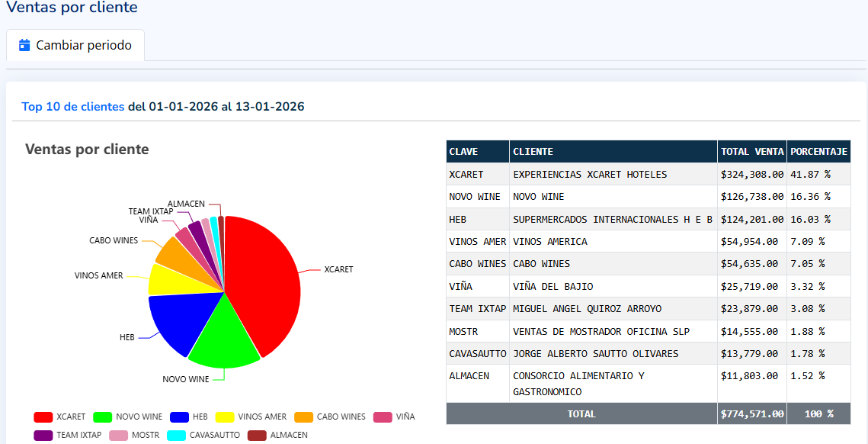Toggle the HEB legend entry

pos(189,417)
